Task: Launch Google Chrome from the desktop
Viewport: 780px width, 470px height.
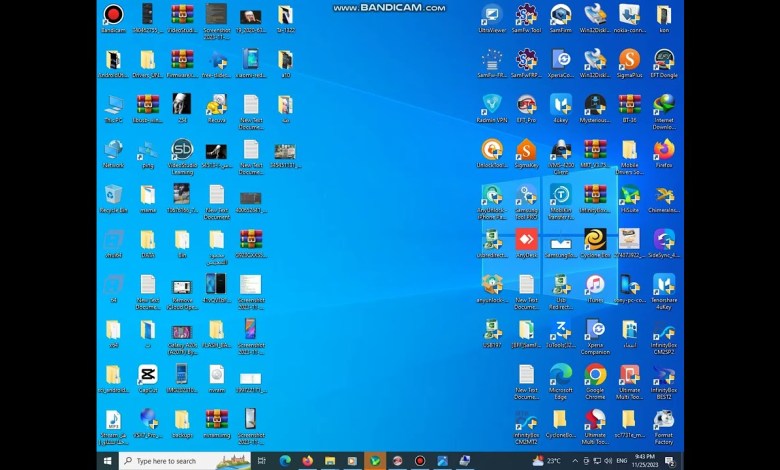Action: [595, 381]
